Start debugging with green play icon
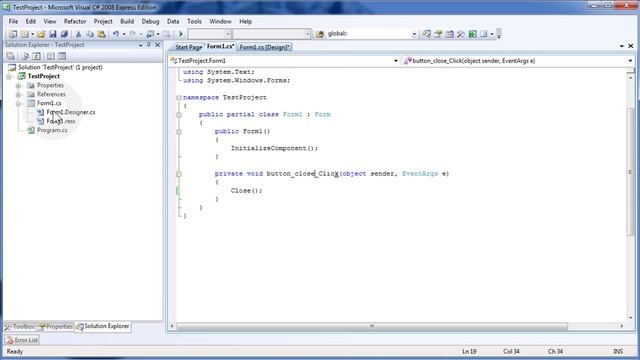Viewport: 640px width, 360px height. pyautogui.click(x=181, y=34)
